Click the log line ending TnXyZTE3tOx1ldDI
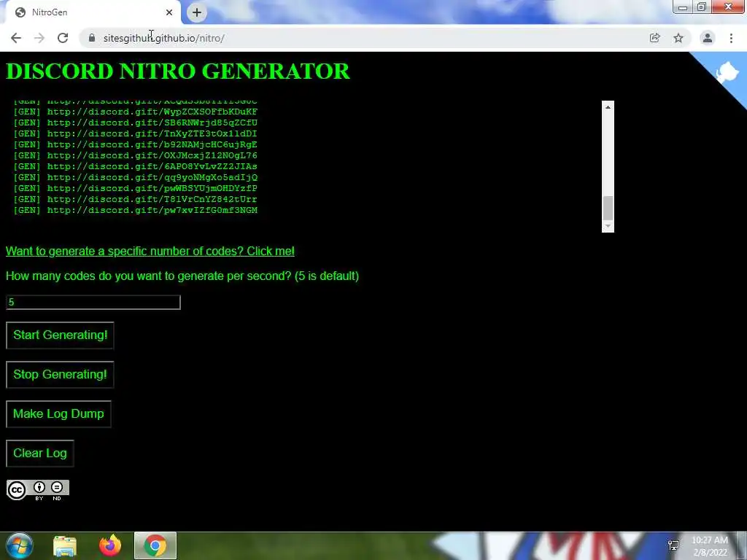The image size is (747, 560). pos(136,134)
